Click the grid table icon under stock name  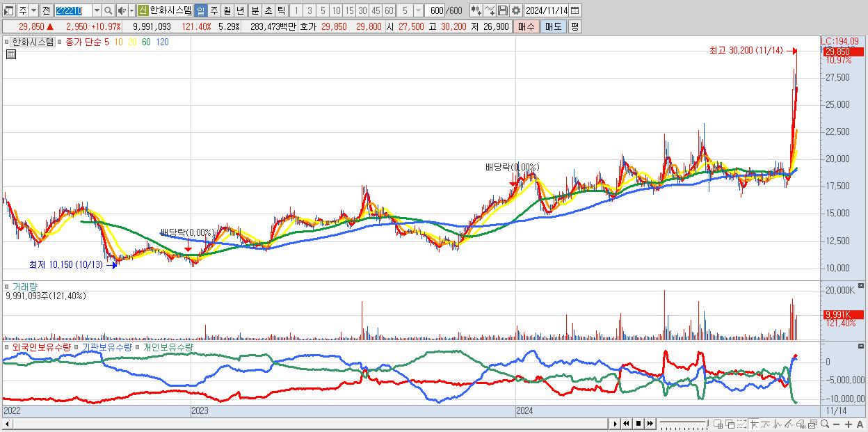(x=10, y=54)
